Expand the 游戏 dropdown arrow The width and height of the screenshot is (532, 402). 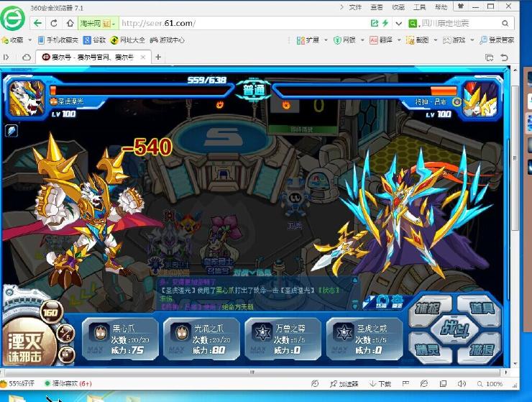472,40
